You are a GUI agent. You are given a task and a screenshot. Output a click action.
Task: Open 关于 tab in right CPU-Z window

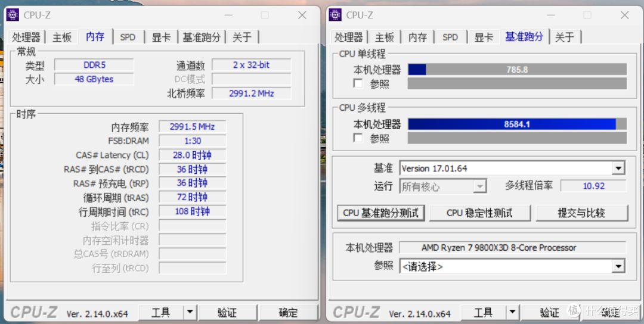coord(565,38)
